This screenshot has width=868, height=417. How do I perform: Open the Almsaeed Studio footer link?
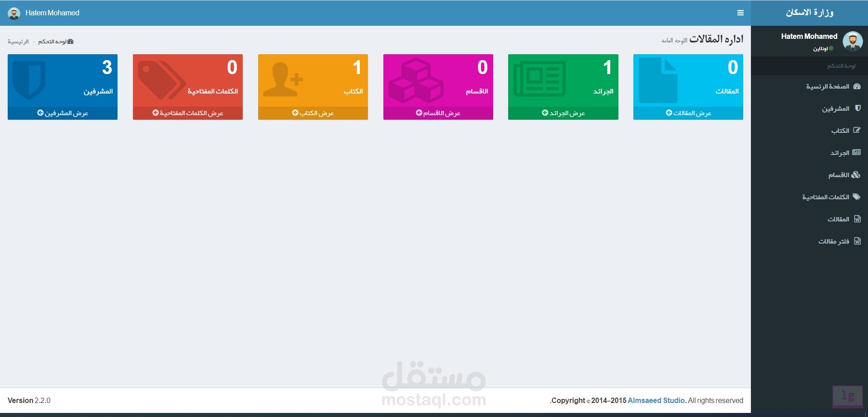pos(656,400)
